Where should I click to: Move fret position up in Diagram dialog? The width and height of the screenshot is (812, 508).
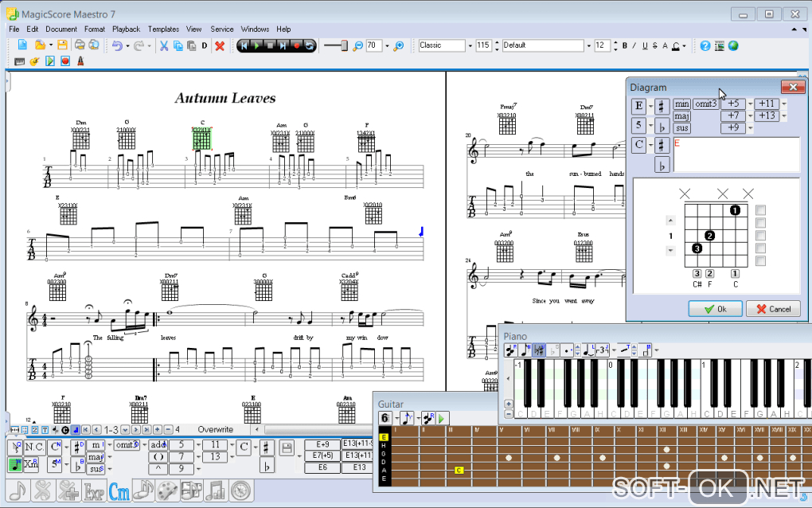click(670, 221)
